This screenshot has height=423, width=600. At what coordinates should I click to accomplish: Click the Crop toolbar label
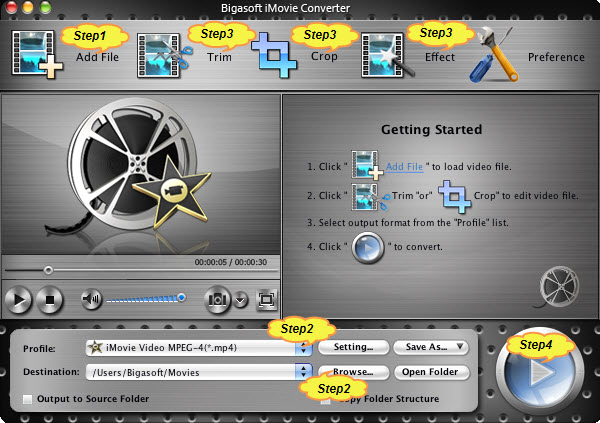point(324,56)
